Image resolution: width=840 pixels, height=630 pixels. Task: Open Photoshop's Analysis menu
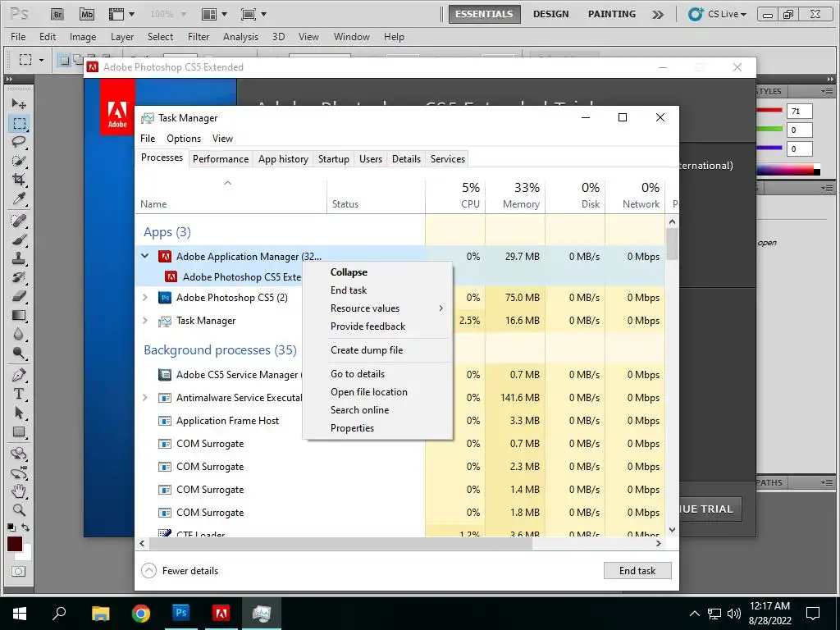(x=240, y=36)
